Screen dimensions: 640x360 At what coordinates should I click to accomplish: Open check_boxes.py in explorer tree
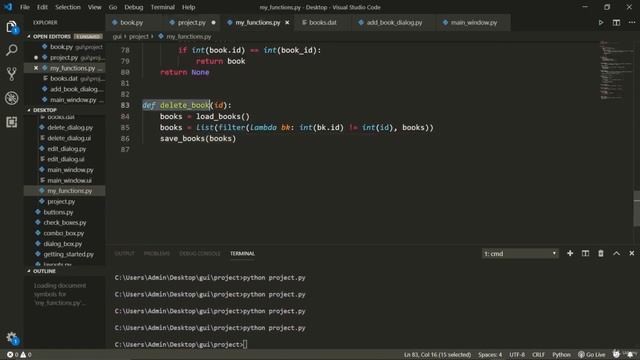coord(65,222)
